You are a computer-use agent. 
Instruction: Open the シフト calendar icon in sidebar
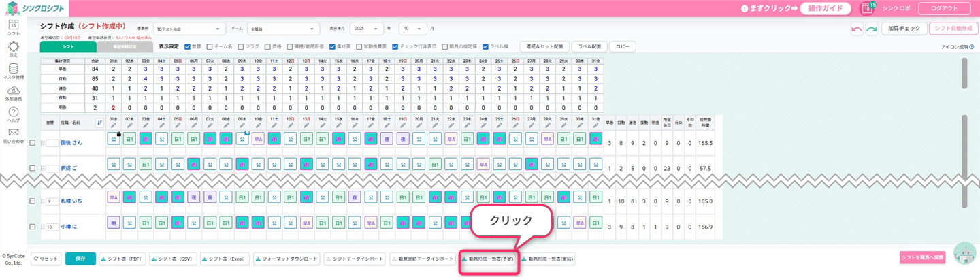[x=13, y=25]
